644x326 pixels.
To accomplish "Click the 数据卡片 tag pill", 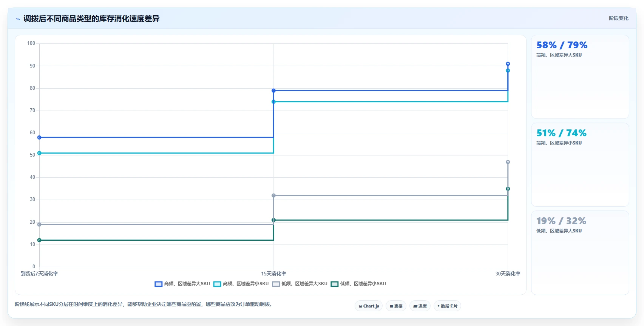I will 447,306.
